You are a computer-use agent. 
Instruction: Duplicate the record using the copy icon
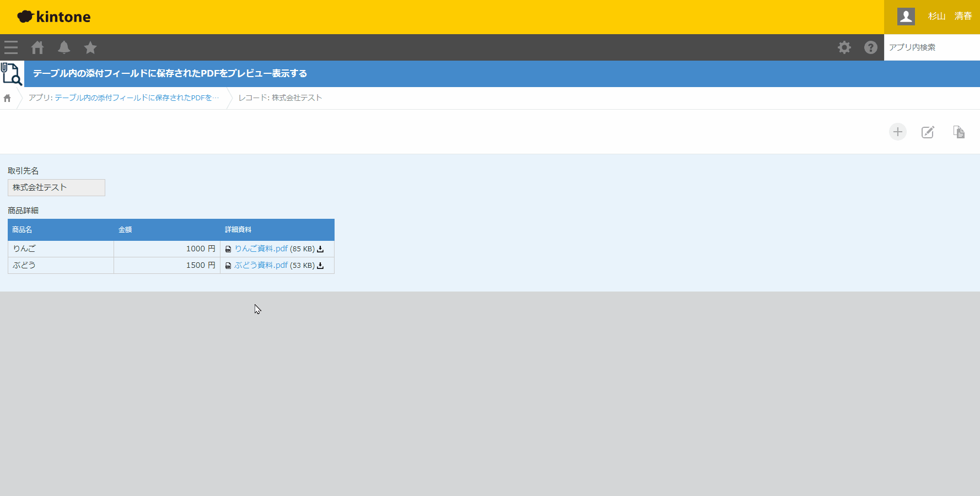(959, 132)
